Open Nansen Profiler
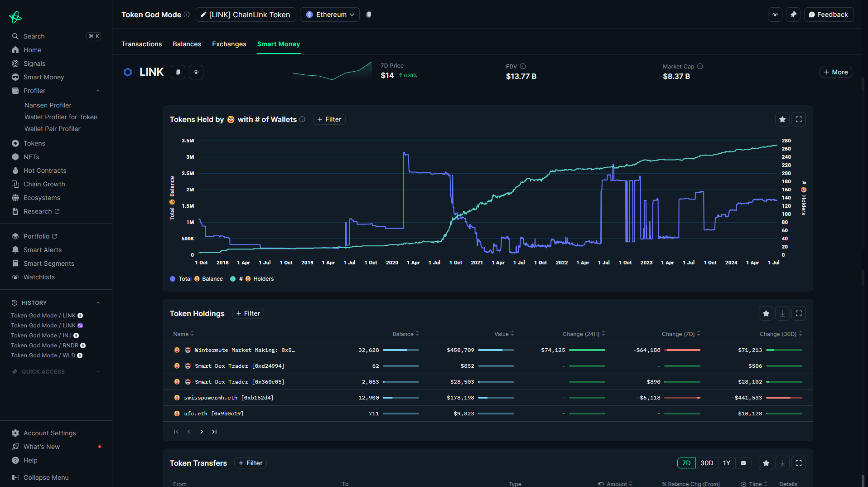The height and width of the screenshot is (487, 868). (48, 105)
